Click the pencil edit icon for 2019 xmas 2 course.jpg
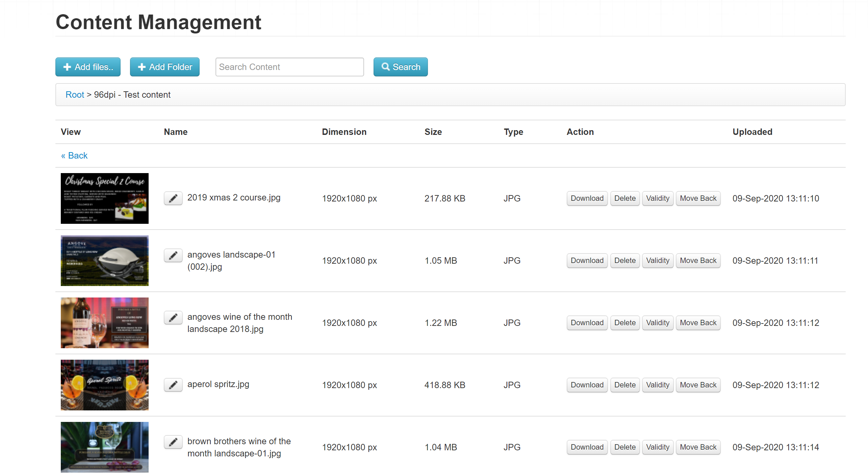868x476 pixels. pyautogui.click(x=173, y=198)
